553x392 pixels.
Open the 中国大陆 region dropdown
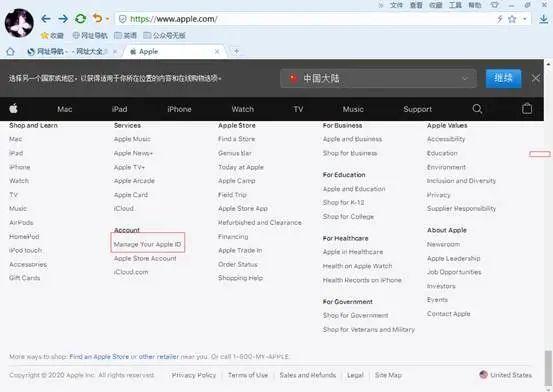[x=378, y=78]
